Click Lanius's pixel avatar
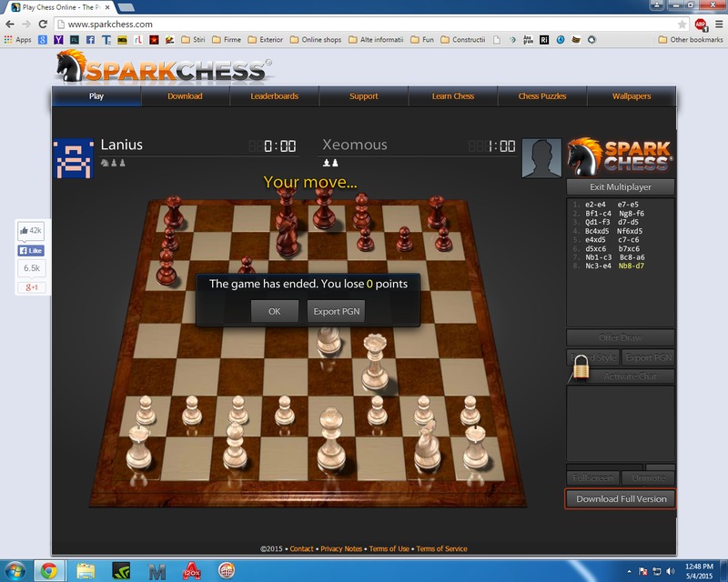The image size is (728, 582). pos(74,159)
